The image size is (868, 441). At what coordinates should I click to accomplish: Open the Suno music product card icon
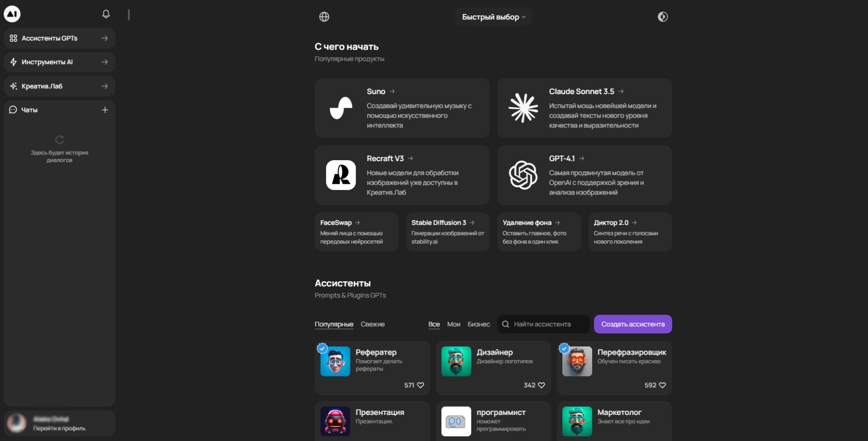tap(341, 108)
